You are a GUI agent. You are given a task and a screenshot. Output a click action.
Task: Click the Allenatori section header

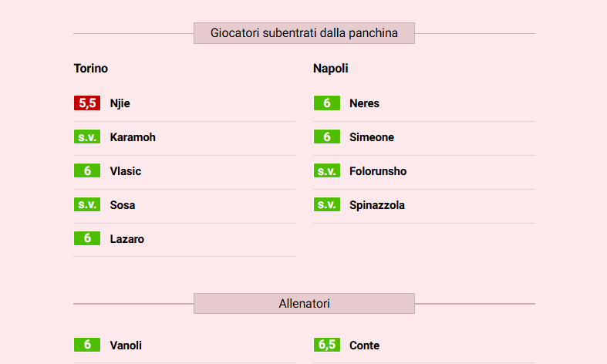pyautogui.click(x=304, y=304)
